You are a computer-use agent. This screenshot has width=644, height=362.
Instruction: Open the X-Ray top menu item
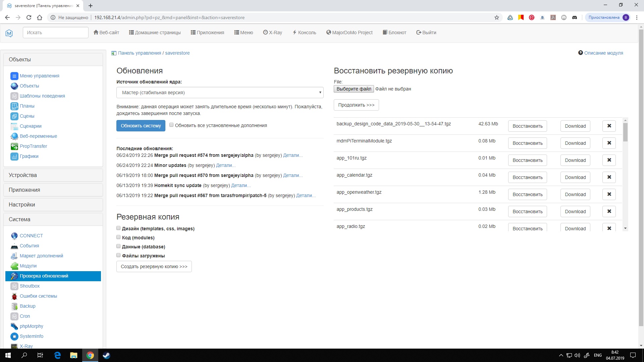pos(272,33)
